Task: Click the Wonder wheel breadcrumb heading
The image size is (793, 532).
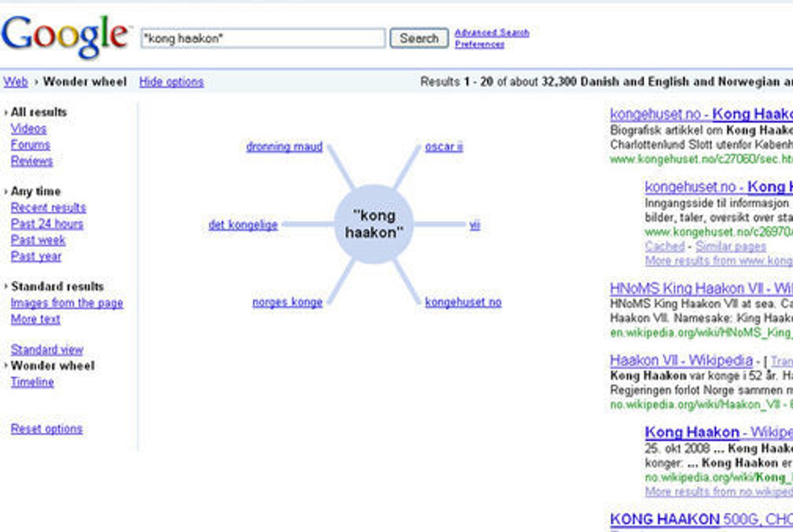Action: pos(85,82)
